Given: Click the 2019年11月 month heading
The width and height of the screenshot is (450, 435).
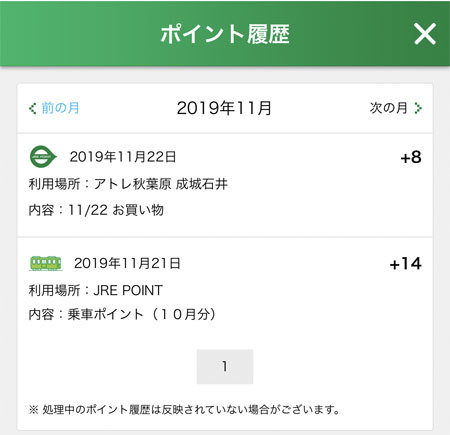Looking at the screenshot, I should pyautogui.click(x=224, y=108).
